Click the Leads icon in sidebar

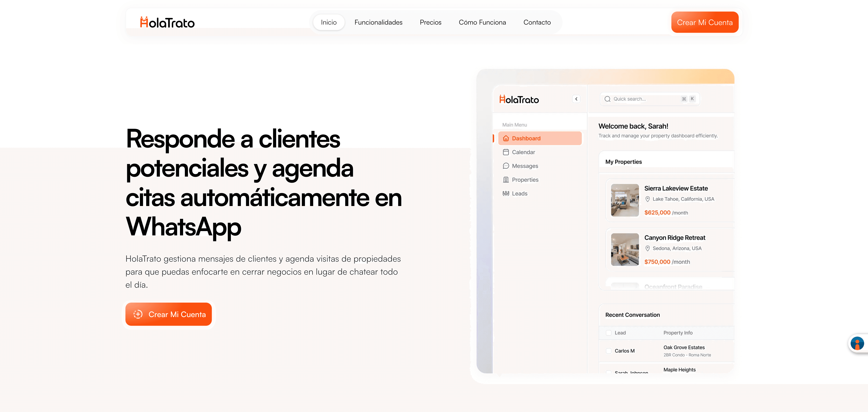tap(506, 193)
